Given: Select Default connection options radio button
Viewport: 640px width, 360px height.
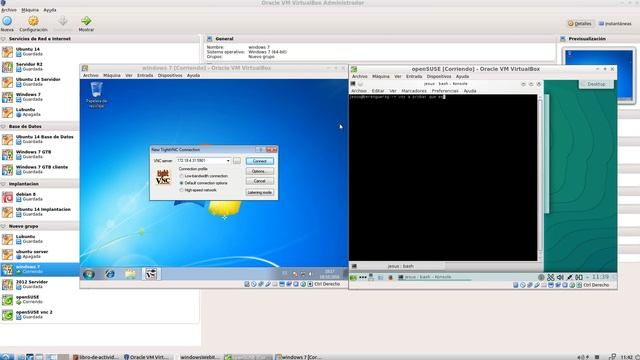Looking at the screenshot, I should pyautogui.click(x=182, y=183).
